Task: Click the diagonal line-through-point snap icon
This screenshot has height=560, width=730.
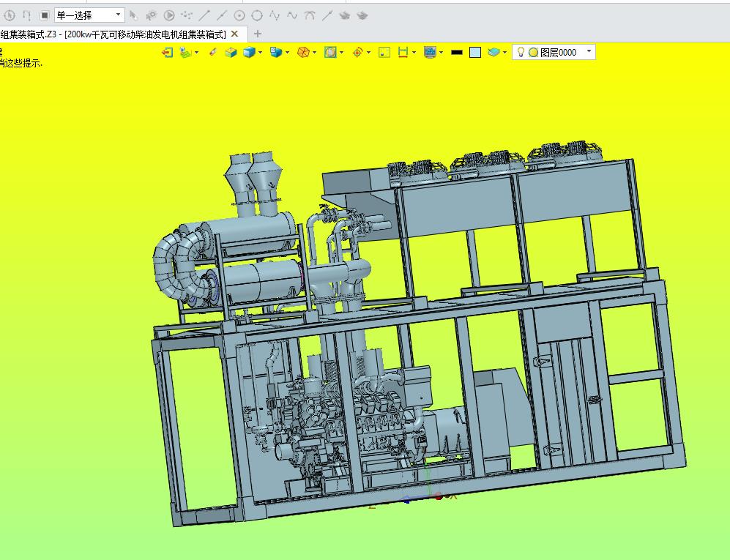Action: coord(327,15)
